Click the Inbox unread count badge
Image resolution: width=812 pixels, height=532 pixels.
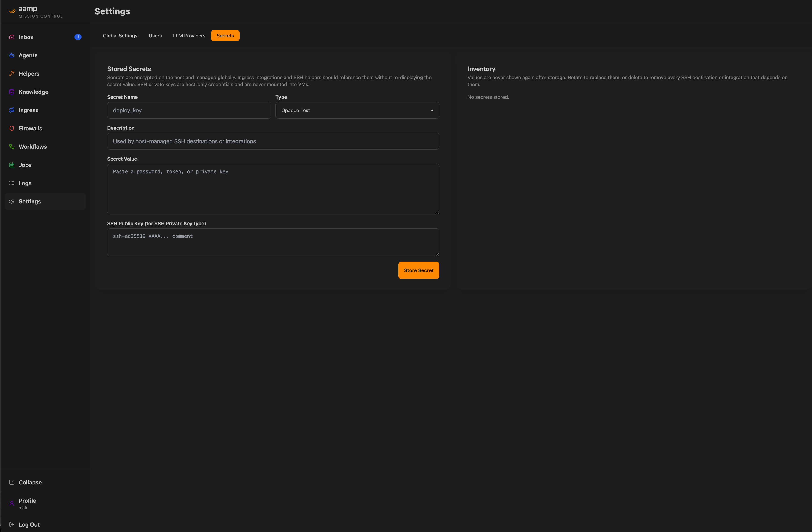coord(78,37)
